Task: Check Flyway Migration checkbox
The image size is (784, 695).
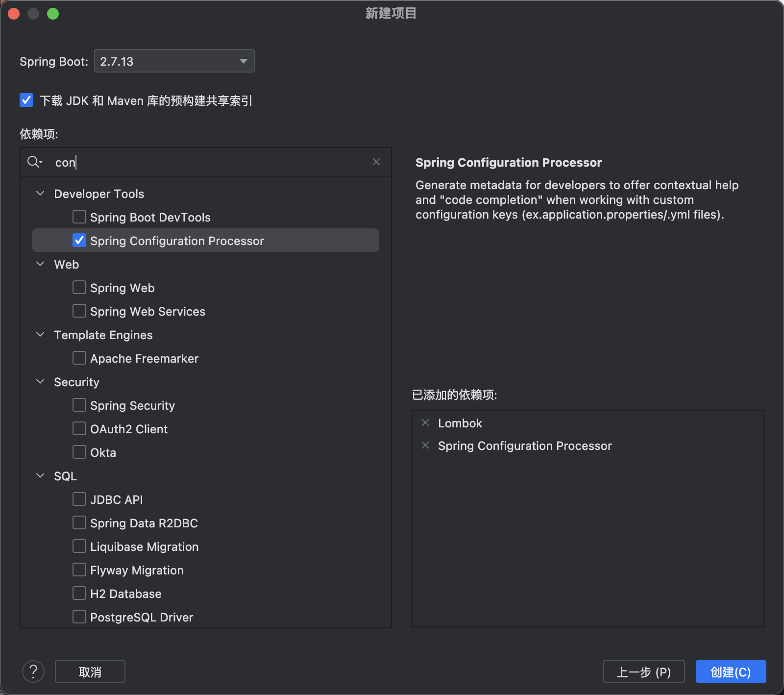Action: point(79,570)
